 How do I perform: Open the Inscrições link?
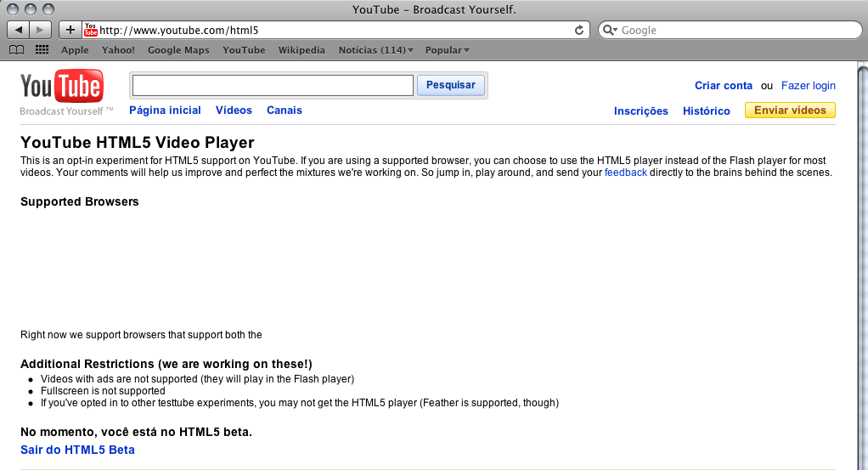point(641,110)
